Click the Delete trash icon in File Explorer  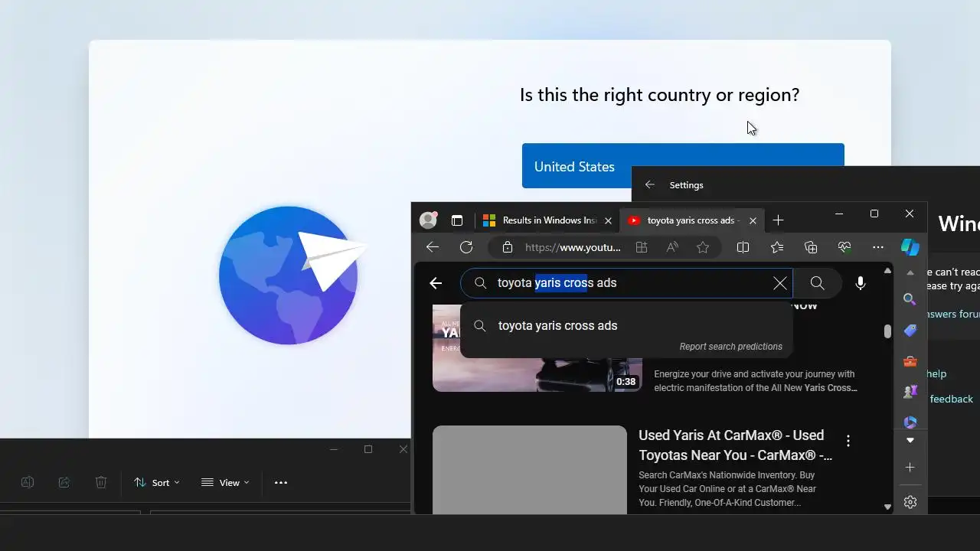click(101, 482)
